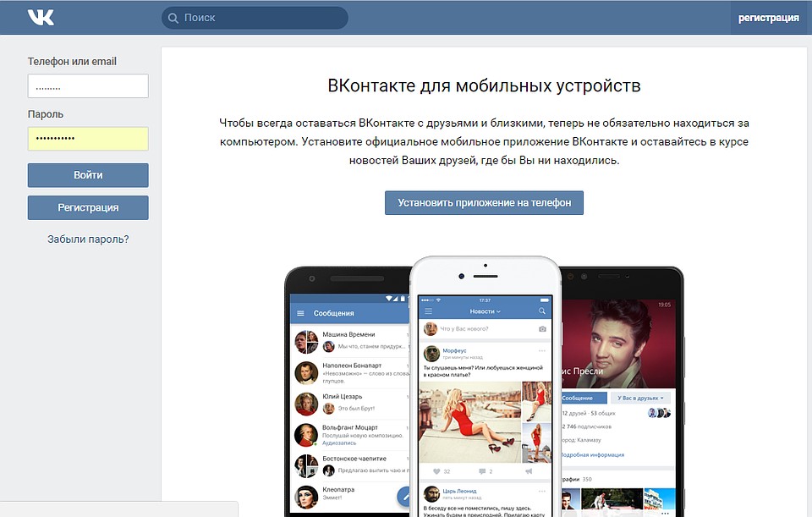Tap the heart like icon with 32
Image resolution: width=812 pixels, height=517 pixels.
coord(436,471)
